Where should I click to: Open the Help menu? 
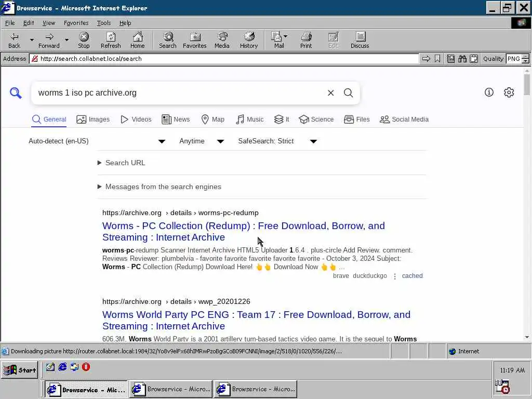tap(125, 23)
